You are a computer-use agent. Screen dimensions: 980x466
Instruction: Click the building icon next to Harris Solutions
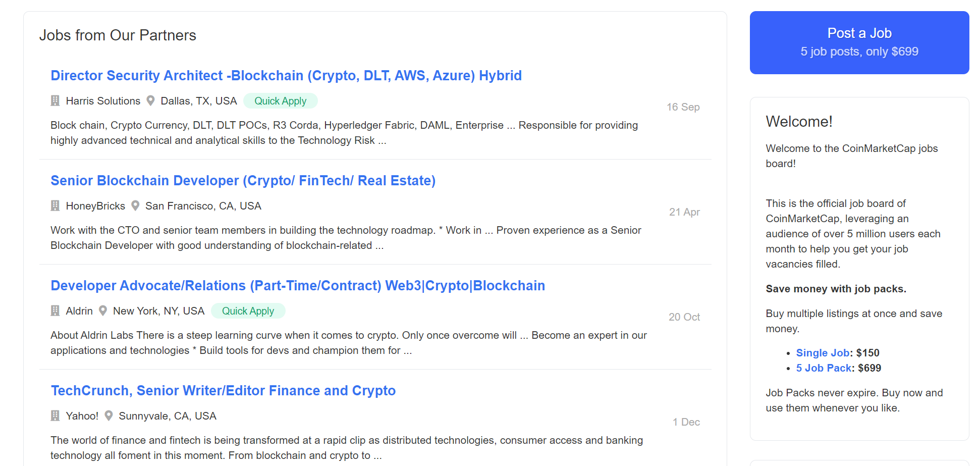coord(55,100)
